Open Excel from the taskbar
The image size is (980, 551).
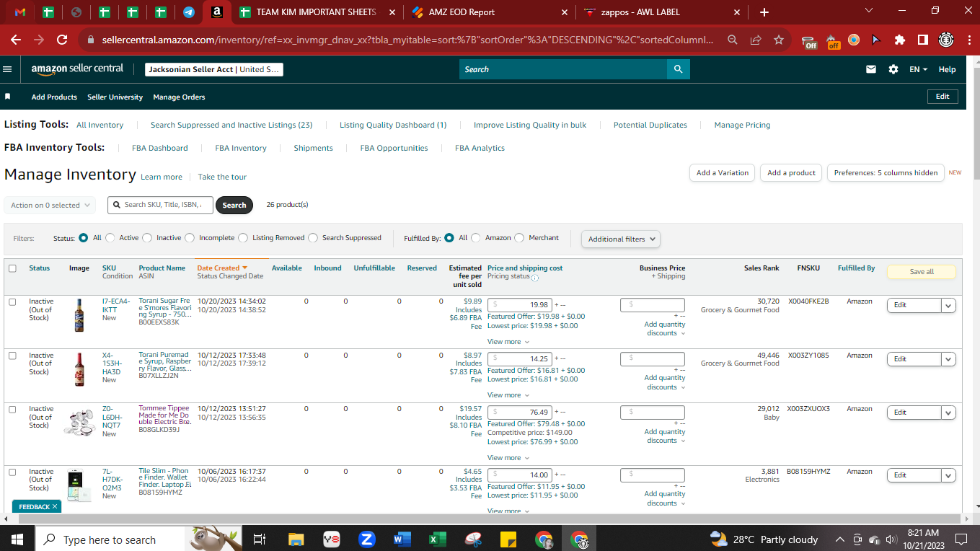[437, 539]
